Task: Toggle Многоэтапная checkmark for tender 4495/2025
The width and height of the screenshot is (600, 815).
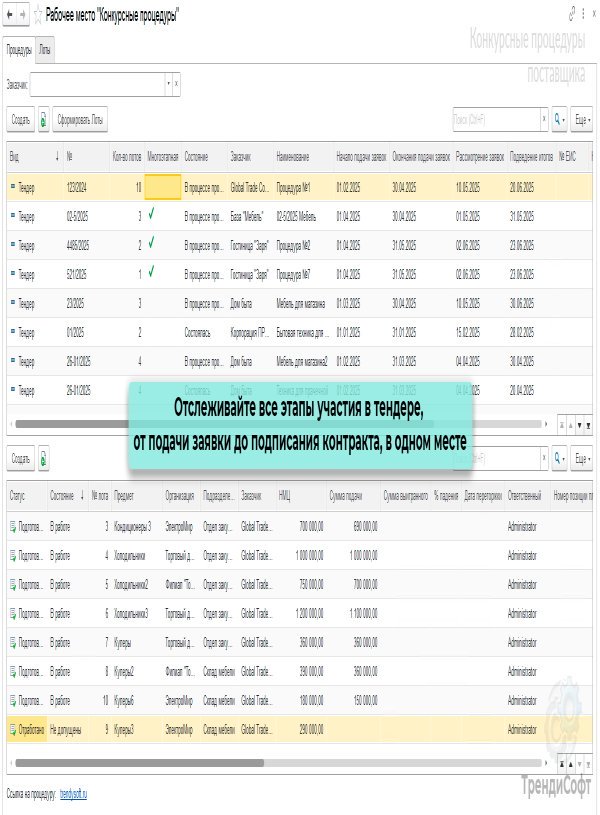Action: point(151,243)
